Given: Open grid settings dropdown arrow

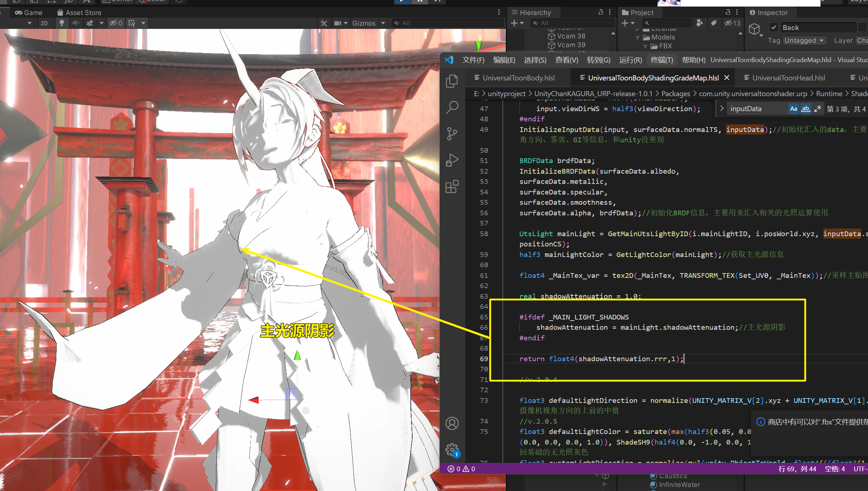Looking at the screenshot, I should [x=143, y=23].
